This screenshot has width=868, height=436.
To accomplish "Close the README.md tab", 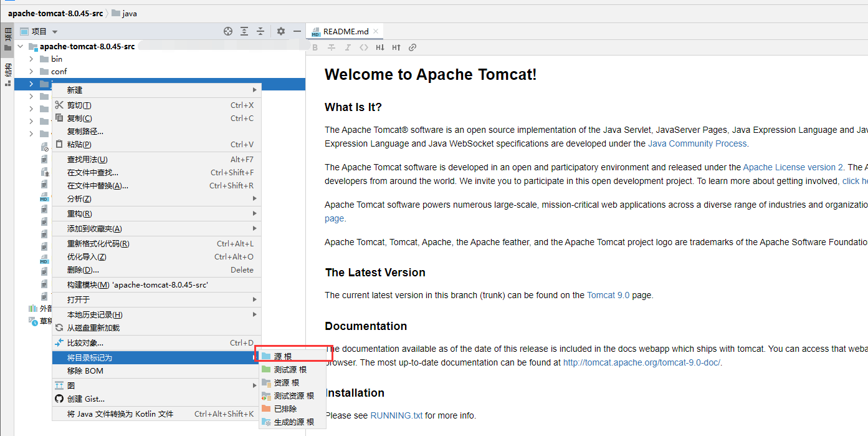I will [376, 31].
